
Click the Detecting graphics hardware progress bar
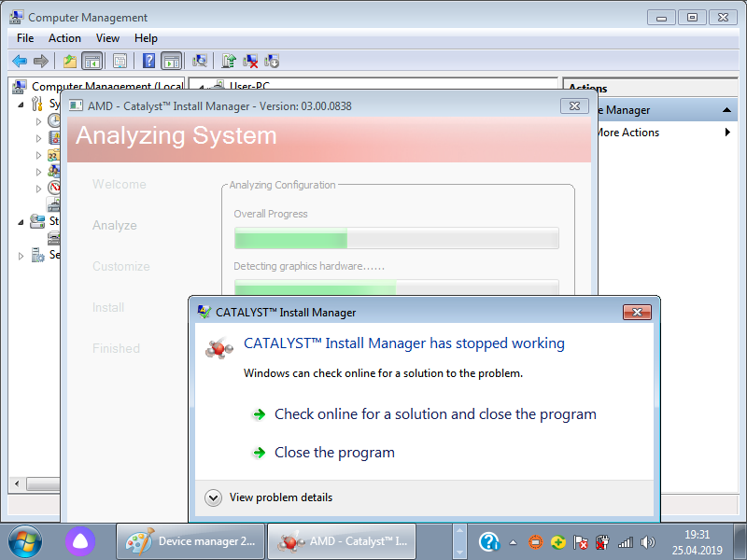tap(396, 287)
